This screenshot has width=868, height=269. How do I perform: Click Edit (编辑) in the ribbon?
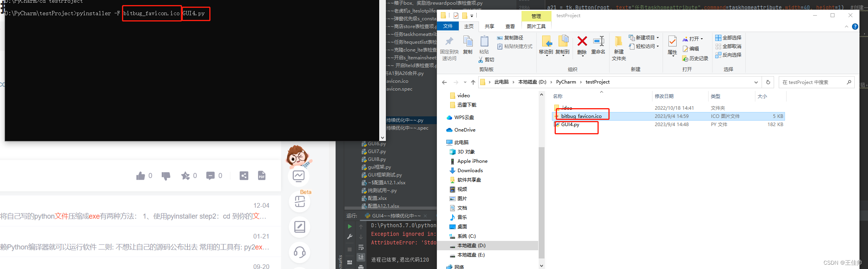pyautogui.click(x=691, y=49)
